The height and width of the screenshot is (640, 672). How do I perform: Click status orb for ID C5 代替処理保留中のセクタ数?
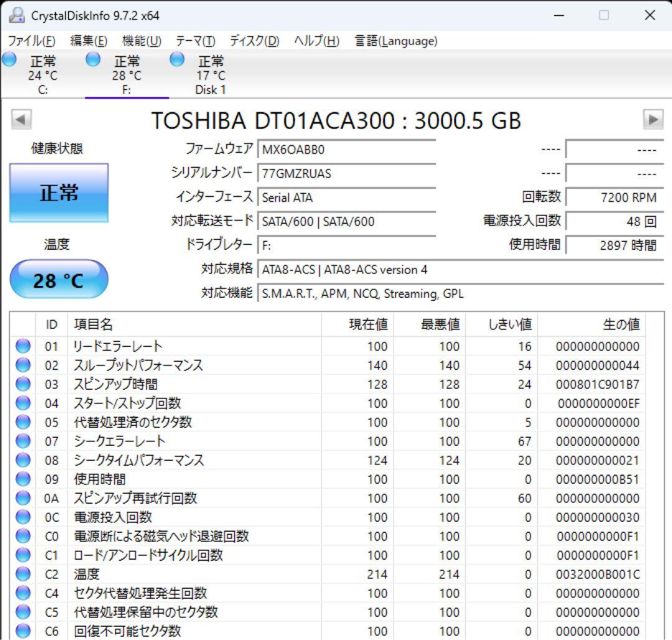point(23,612)
